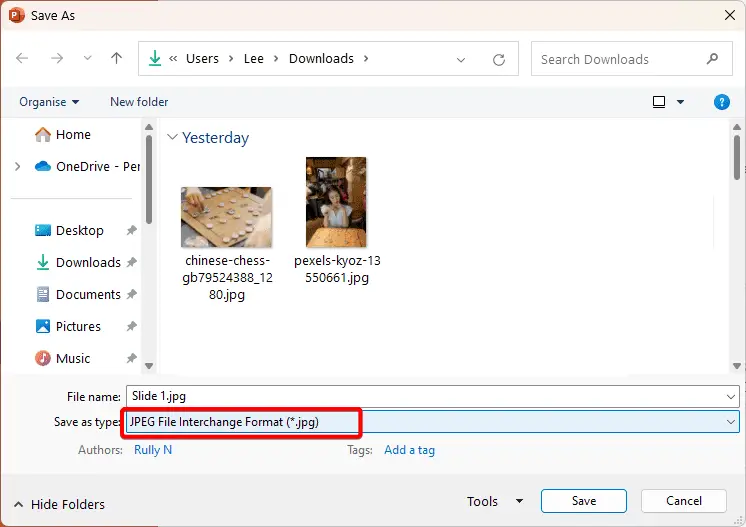746x527 pixels.
Task: Open Downloads in the navigation pane
Action: click(88, 263)
